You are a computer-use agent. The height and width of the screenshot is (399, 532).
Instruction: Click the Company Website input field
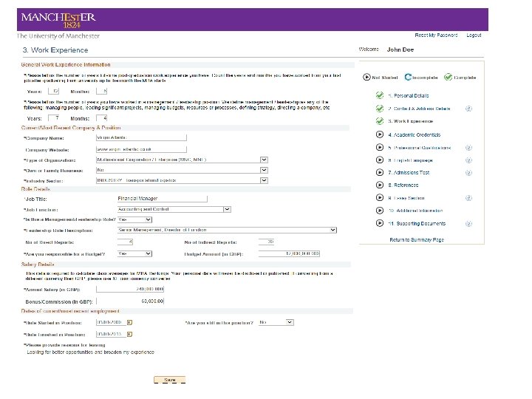(141, 149)
